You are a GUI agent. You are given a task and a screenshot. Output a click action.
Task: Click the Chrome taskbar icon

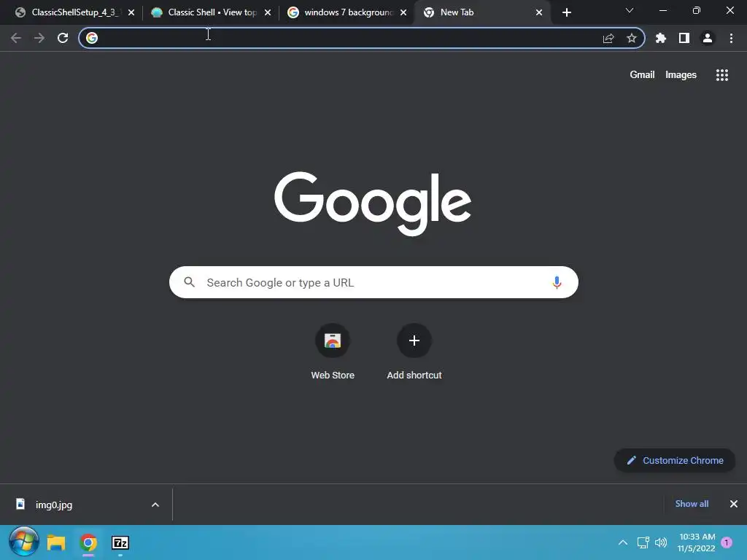click(x=88, y=542)
